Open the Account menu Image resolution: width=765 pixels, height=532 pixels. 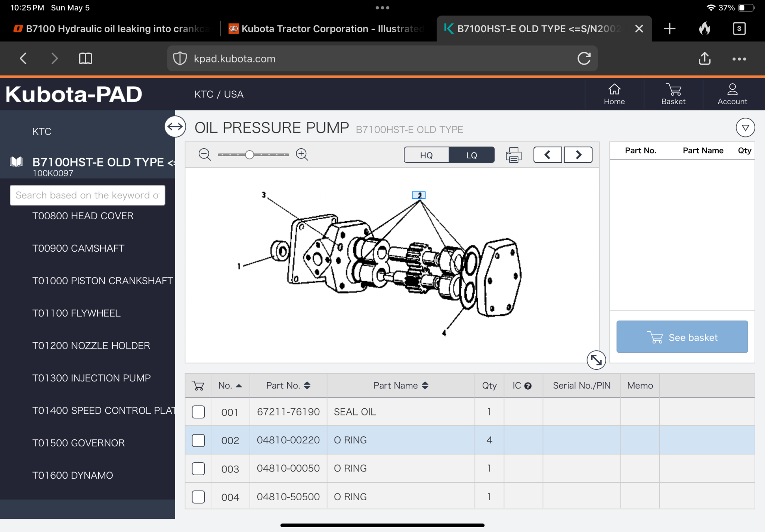(732, 94)
